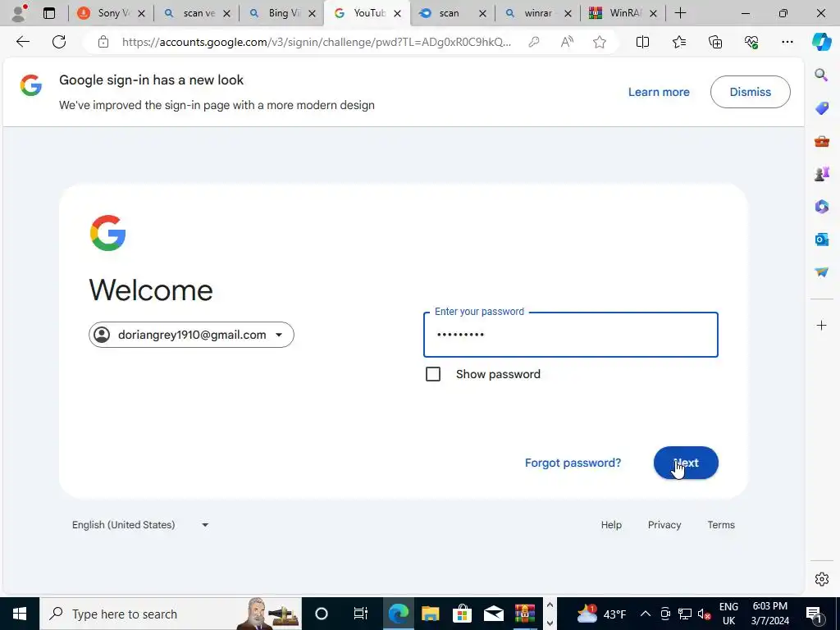The width and height of the screenshot is (840, 630).
Task: Add this page to favorites star
Action: click(600, 42)
